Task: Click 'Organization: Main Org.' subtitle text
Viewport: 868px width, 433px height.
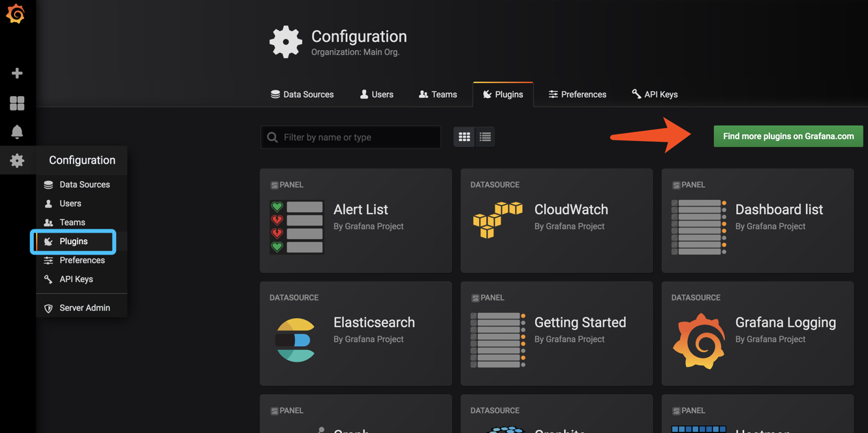Action: coord(355,52)
